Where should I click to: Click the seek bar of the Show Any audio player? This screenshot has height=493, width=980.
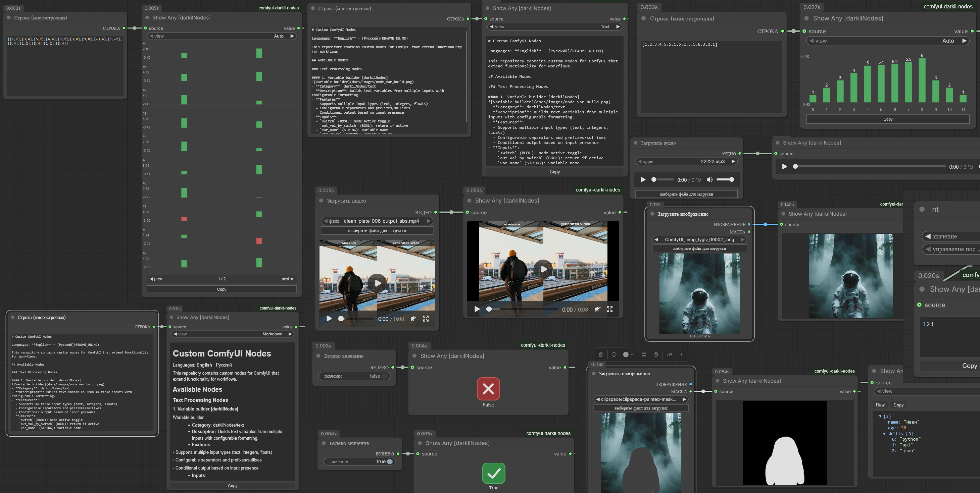870,166
